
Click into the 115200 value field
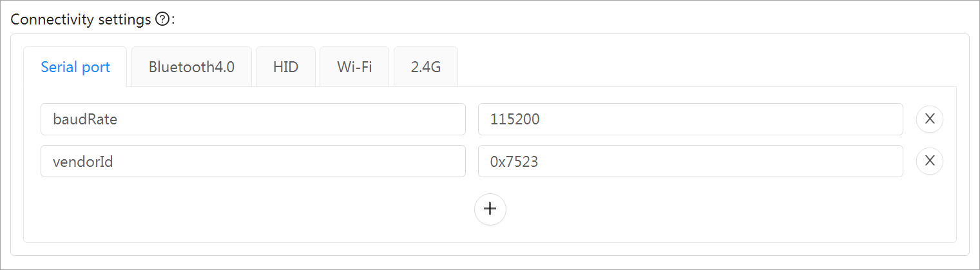tap(691, 119)
